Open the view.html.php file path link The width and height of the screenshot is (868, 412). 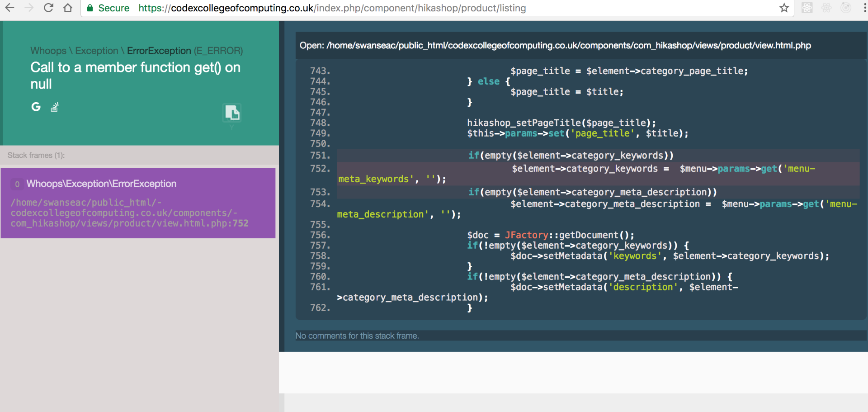point(555,46)
